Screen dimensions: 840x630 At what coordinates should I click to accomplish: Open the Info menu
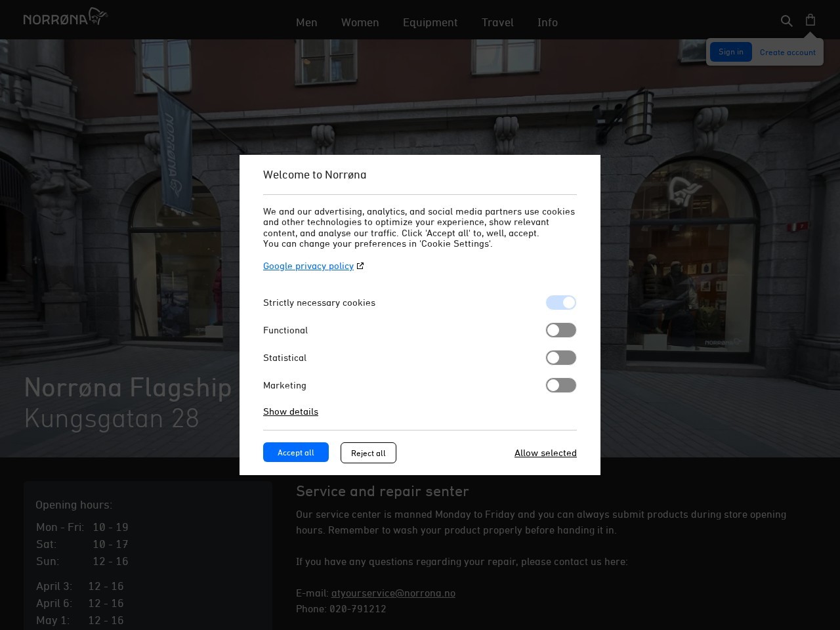(x=547, y=22)
